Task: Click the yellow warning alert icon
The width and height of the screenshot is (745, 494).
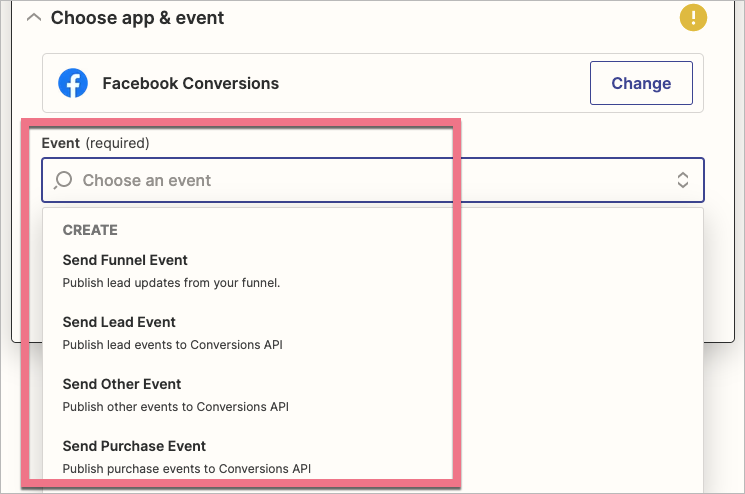Action: [x=692, y=17]
